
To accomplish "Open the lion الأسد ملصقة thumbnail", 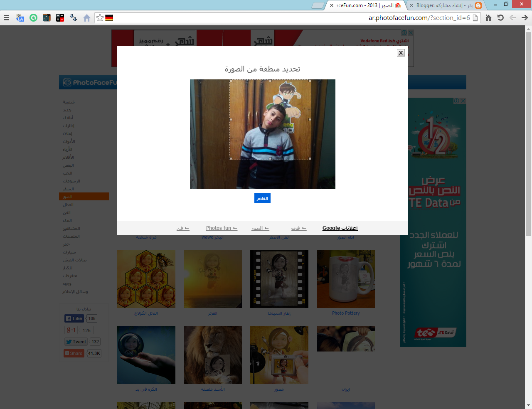I will point(213,355).
